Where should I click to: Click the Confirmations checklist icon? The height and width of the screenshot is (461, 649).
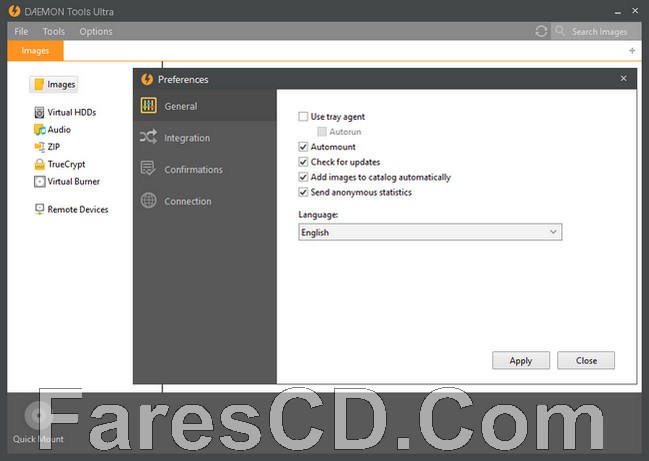pos(148,168)
